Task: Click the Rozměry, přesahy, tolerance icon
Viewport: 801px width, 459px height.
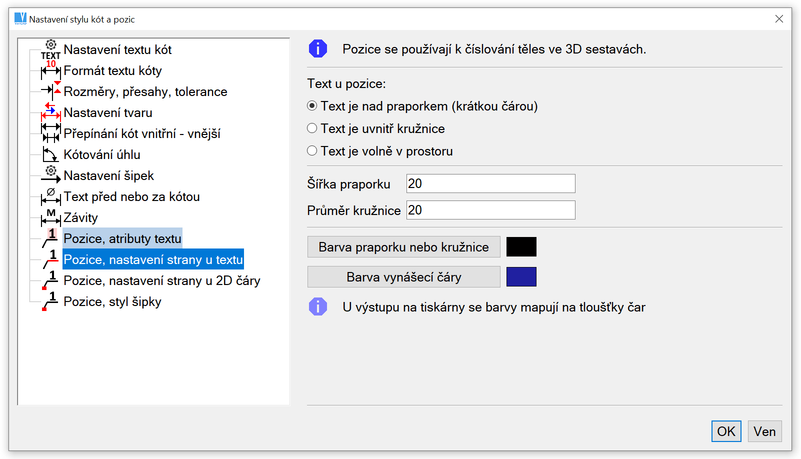Action: (51, 91)
